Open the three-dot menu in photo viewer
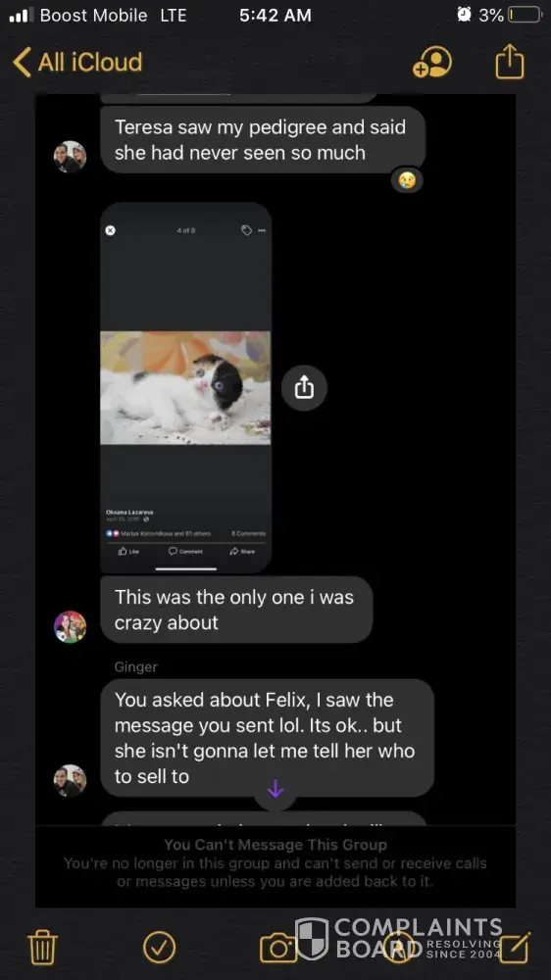 (262, 230)
